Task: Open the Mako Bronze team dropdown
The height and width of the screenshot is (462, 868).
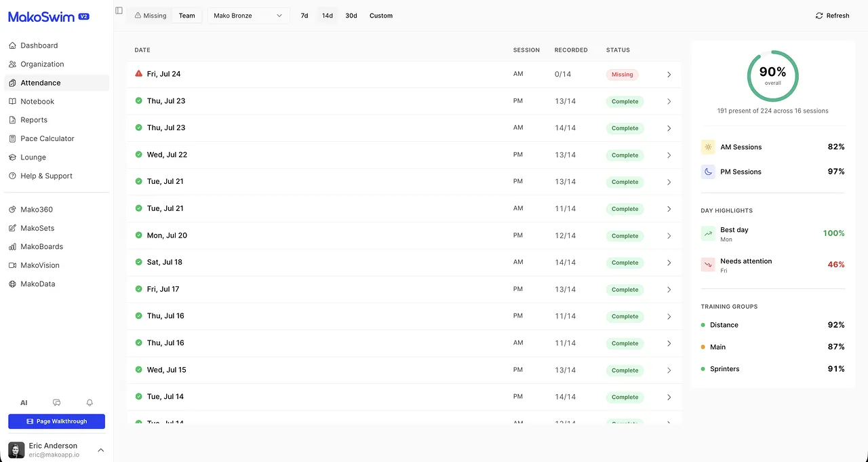Action: pyautogui.click(x=248, y=16)
